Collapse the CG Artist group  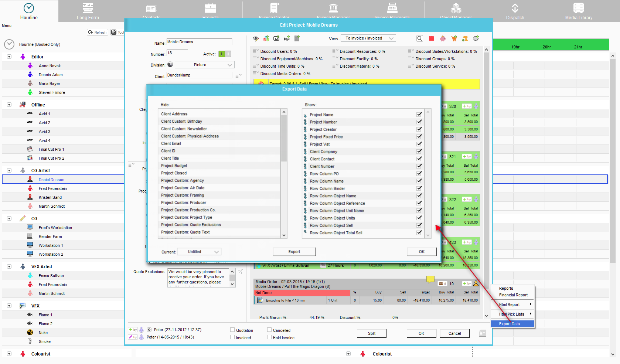click(9, 170)
